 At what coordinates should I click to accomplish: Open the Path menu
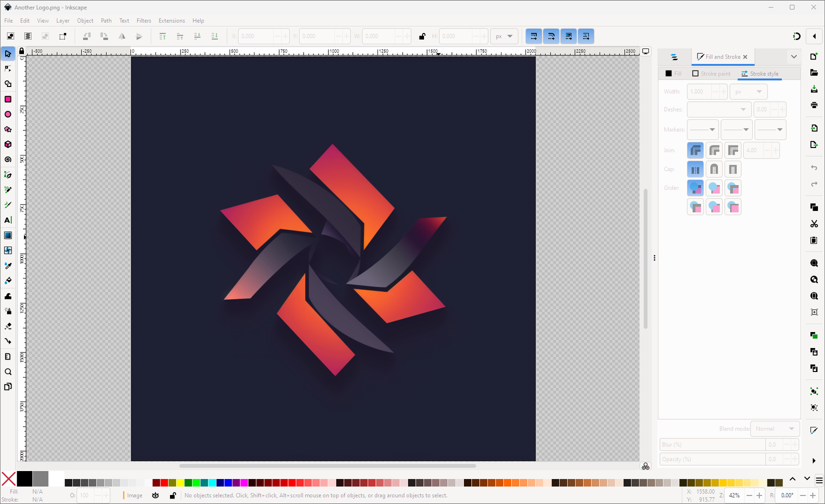[105, 20]
